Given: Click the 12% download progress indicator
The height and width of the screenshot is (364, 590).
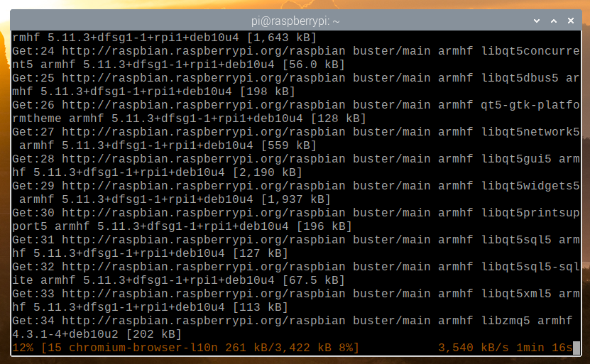Looking at the screenshot, I should coord(23,348).
